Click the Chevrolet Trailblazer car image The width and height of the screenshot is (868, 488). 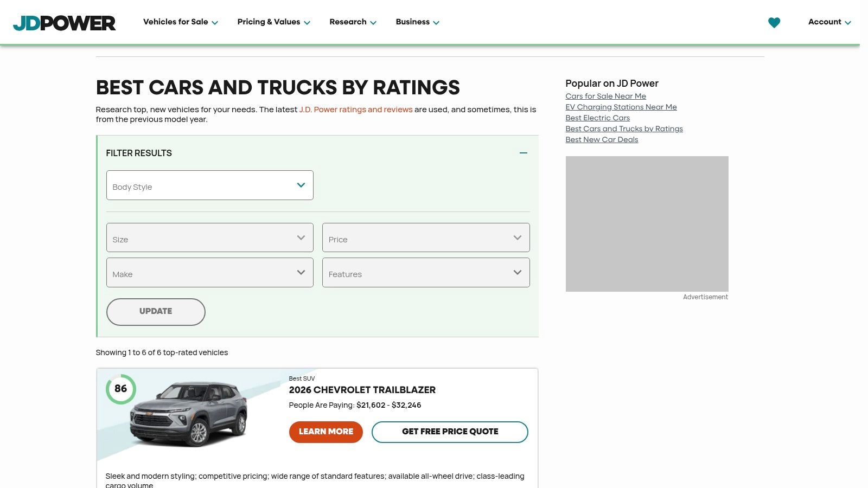coord(188,415)
